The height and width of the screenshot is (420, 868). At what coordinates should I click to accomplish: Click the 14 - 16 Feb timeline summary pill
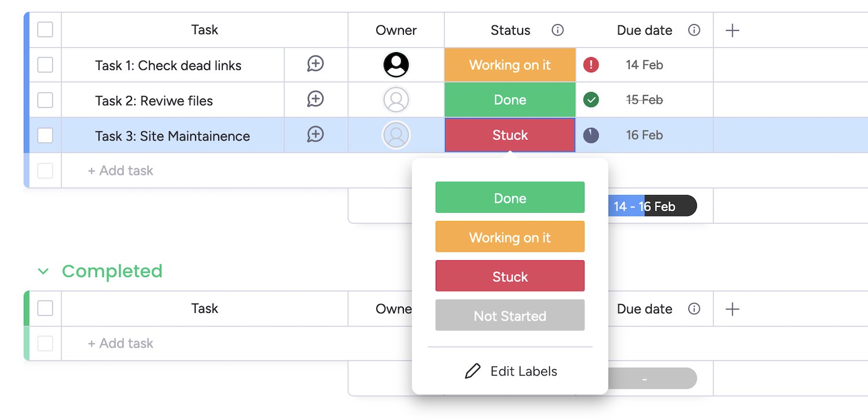(x=653, y=206)
